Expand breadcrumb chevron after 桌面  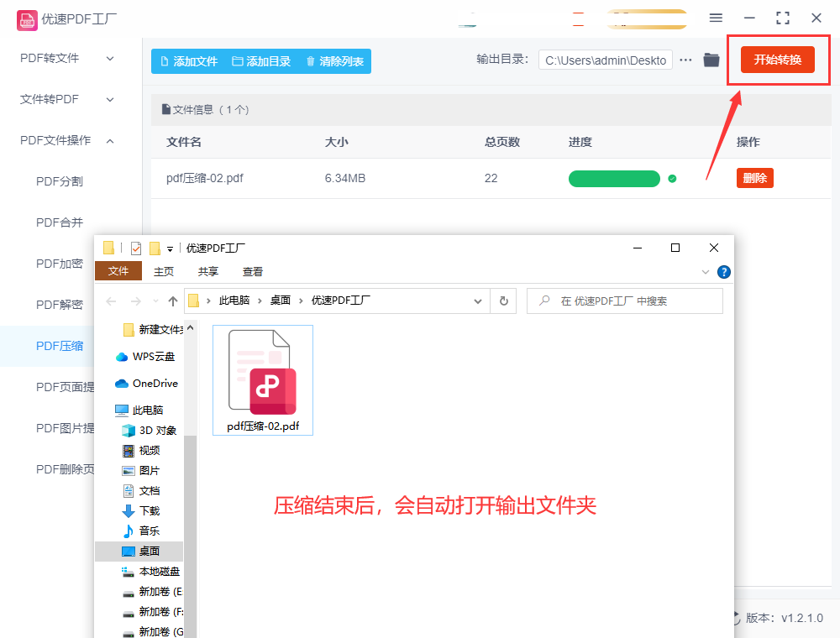(x=301, y=301)
